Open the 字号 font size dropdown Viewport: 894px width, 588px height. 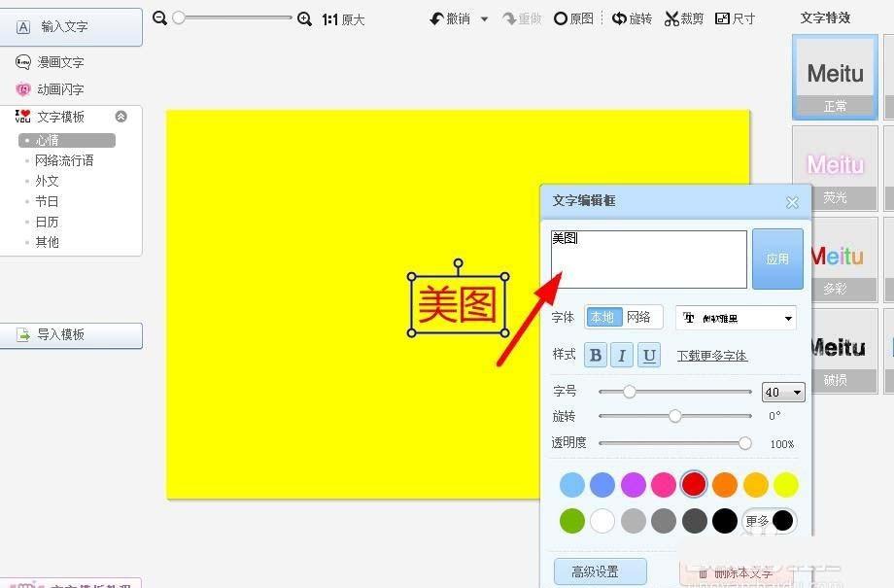[783, 392]
